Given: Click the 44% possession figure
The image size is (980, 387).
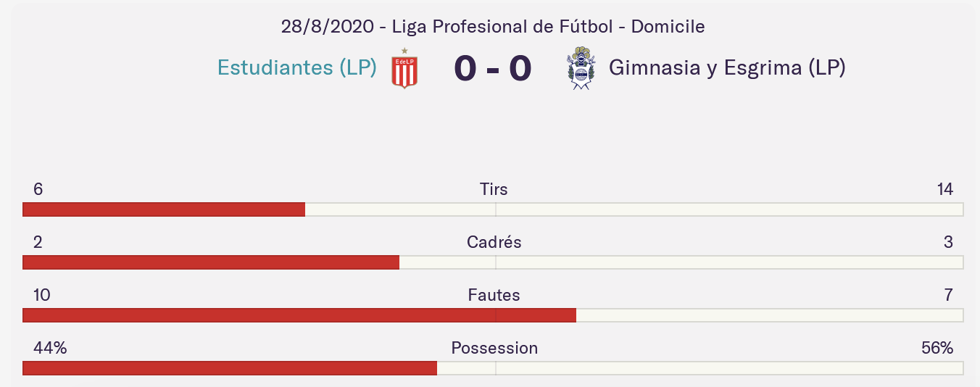Looking at the screenshot, I should coord(50,349).
